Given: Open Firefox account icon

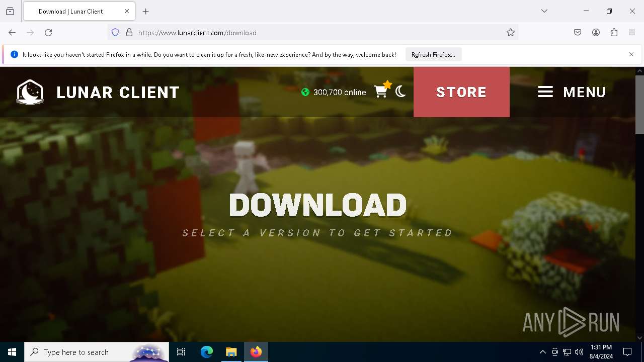Looking at the screenshot, I should (x=596, y=33).
